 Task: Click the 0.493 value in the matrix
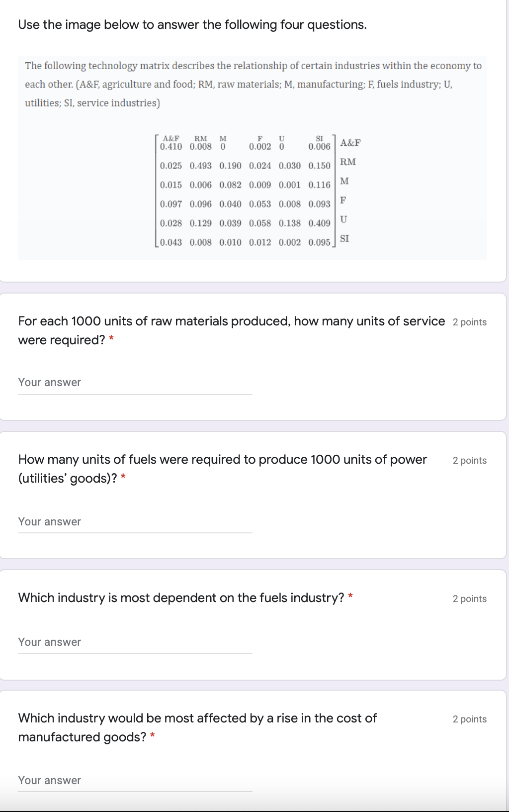[200, 166]
